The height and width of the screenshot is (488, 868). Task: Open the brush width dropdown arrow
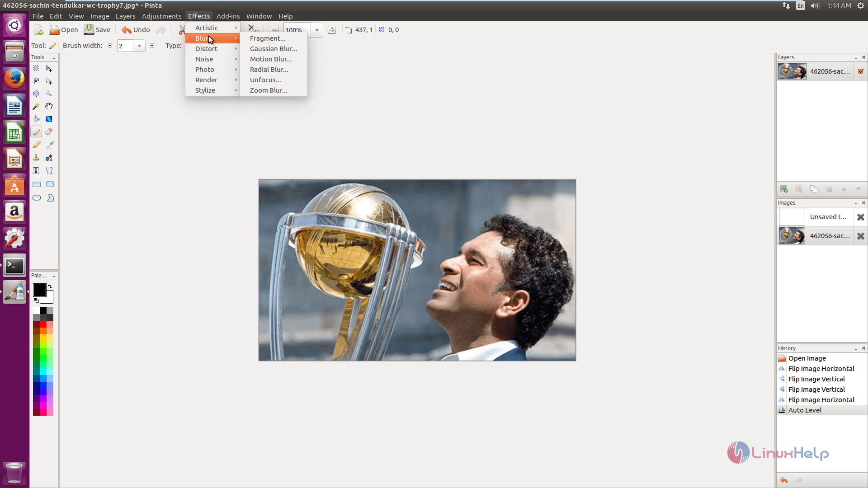point(139,46)
